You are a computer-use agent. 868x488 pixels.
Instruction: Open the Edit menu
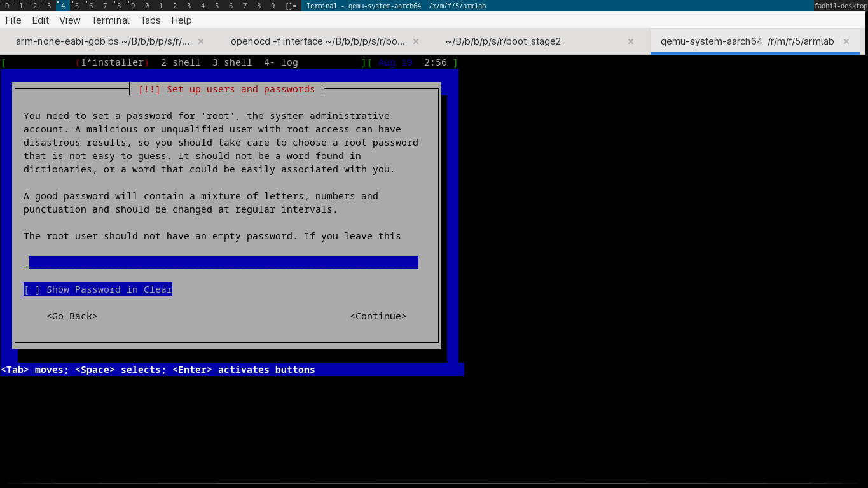(41, 20)
